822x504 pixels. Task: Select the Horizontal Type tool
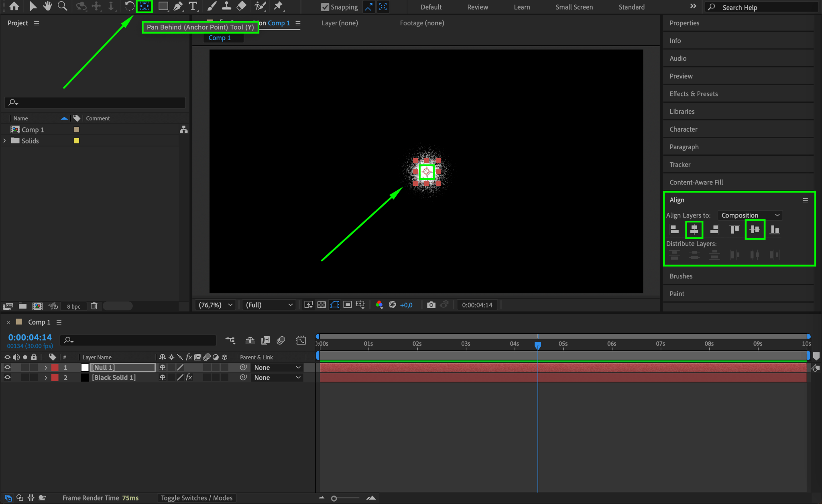pos(193,6)
